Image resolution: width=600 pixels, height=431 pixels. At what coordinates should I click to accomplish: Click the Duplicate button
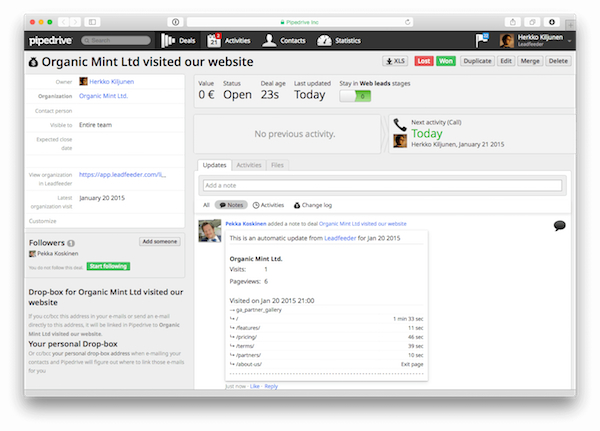pos(477,61)
